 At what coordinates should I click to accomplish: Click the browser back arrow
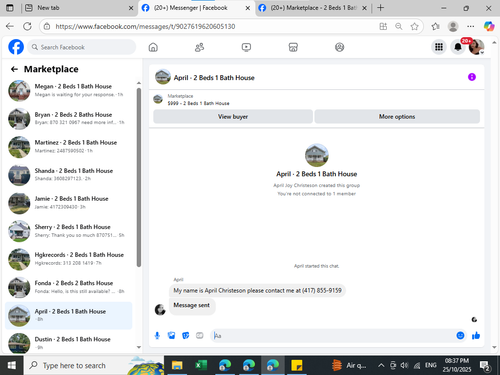pyautogui.click(x=10, y=26)
